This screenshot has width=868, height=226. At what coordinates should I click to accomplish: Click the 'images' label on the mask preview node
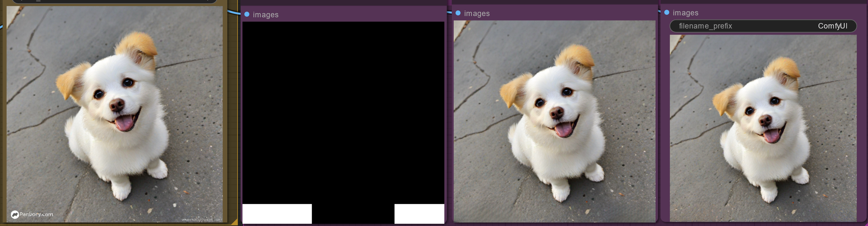pyautogui.click(x=266, y=14)
